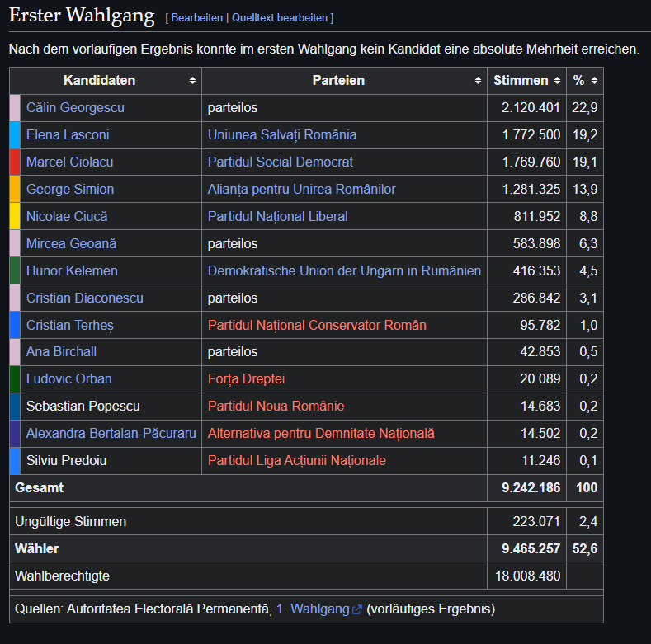
Task: Click vote count 1.769.760
Action: coord(531,162)
